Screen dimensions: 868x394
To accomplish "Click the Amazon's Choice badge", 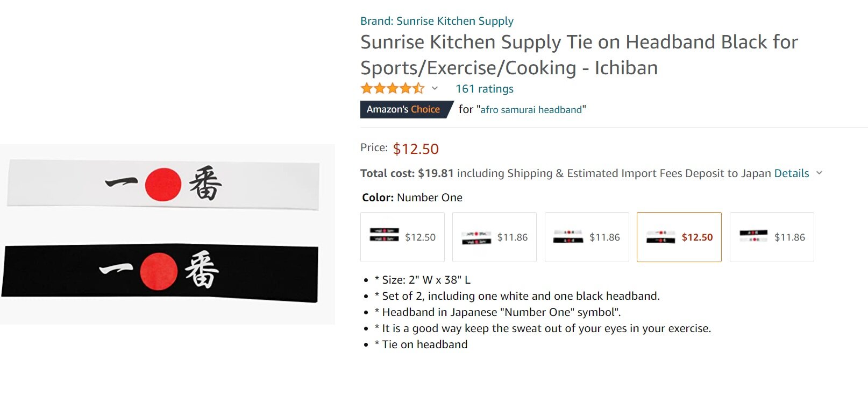I will pyautogui.click(x=403, y=109).
